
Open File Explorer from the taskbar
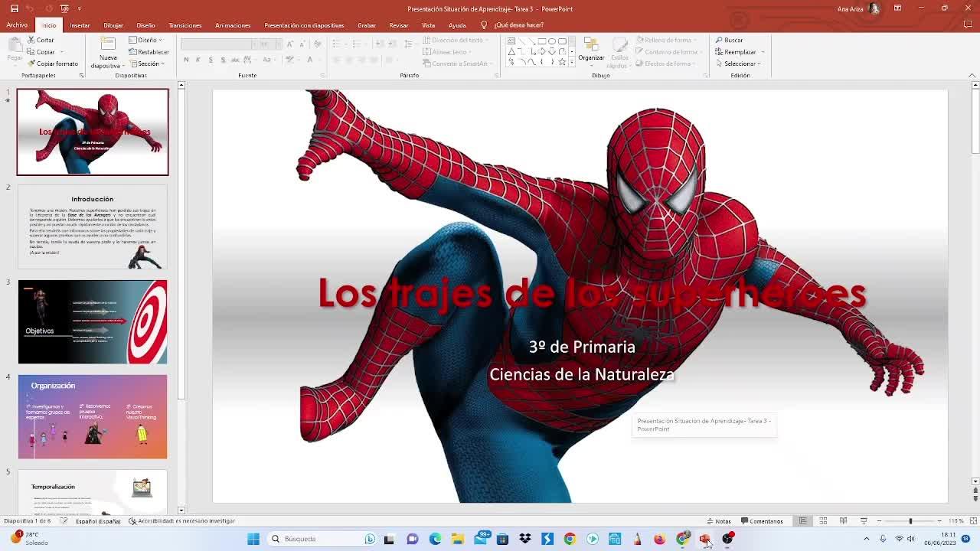tap(457, 539)
